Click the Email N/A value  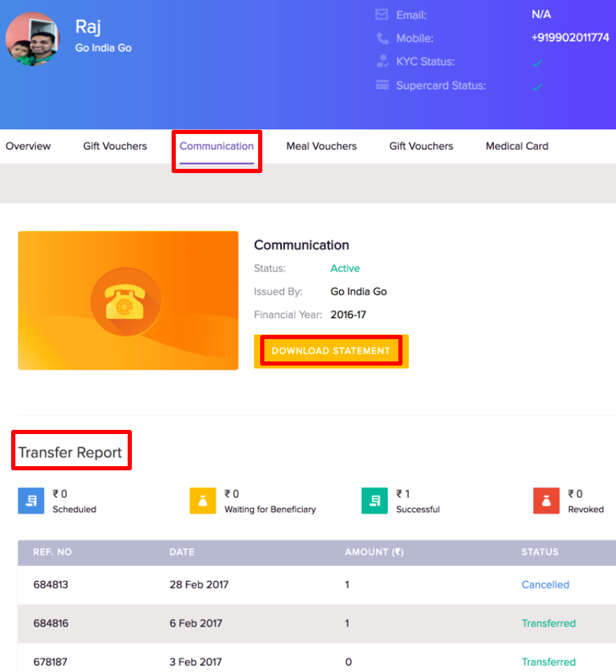(x=541, y=15)
